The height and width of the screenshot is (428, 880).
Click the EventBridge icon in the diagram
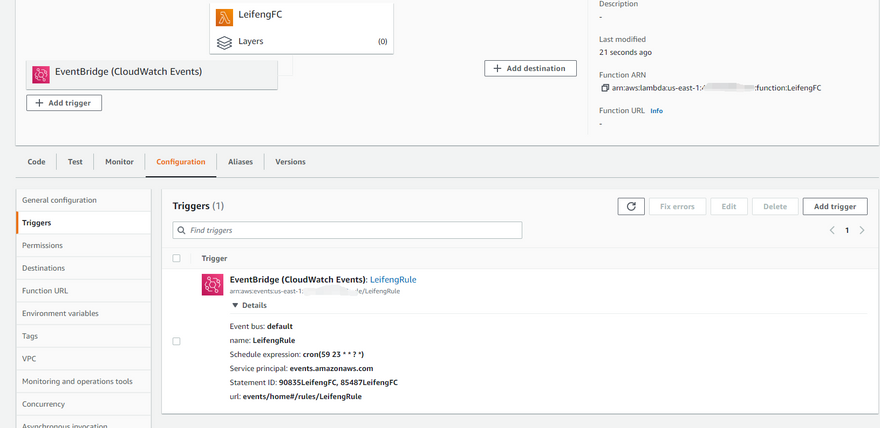(x=41, y=74)
